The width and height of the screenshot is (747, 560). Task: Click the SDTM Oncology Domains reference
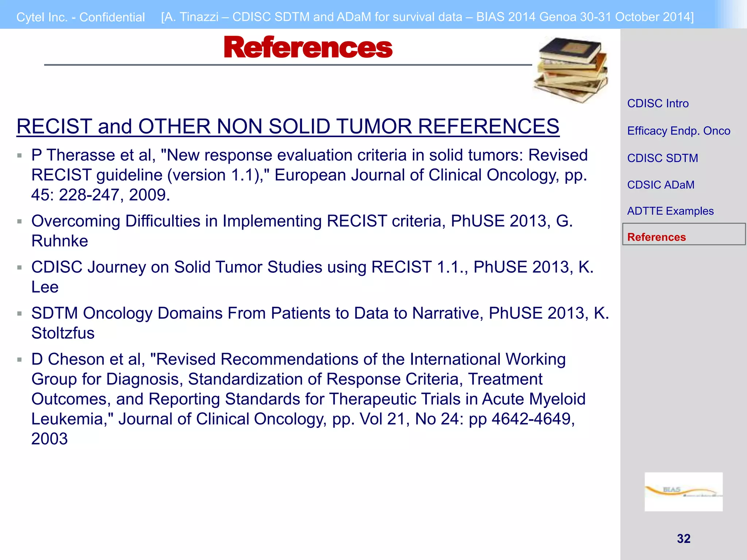click(320, 323)
